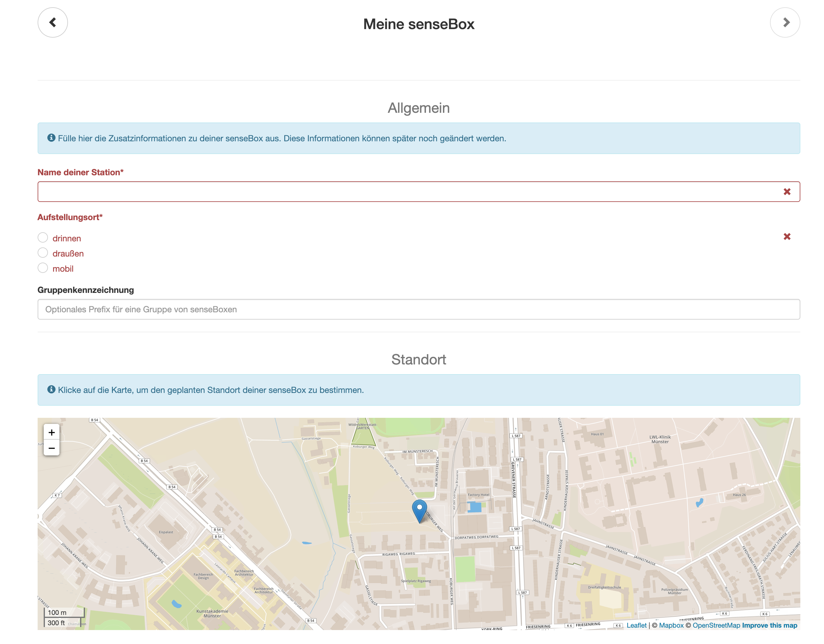The image size is (824, 644).
Task: Zoom in on the map
Action: [x=52, y=432]
